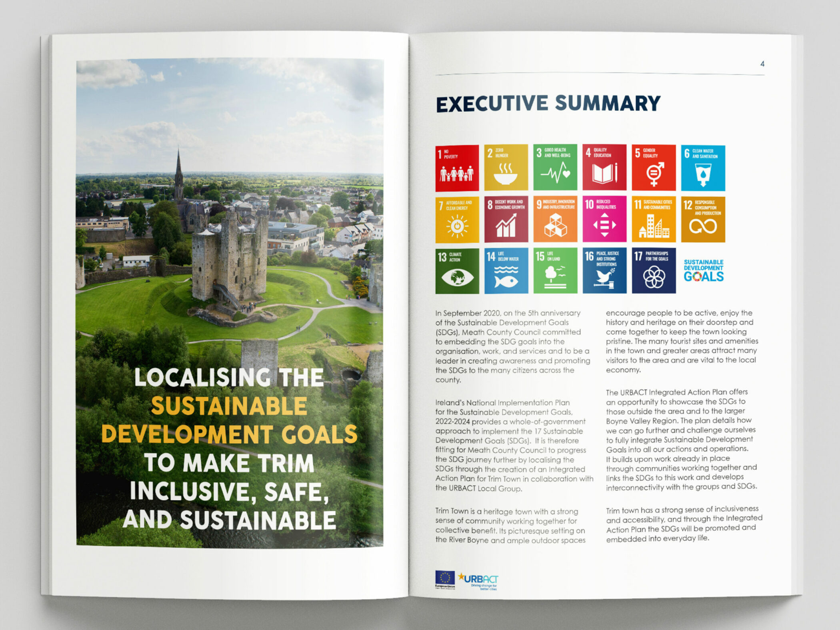Select the Zero Hunger goal 2 tile

(x=506, y=168)
